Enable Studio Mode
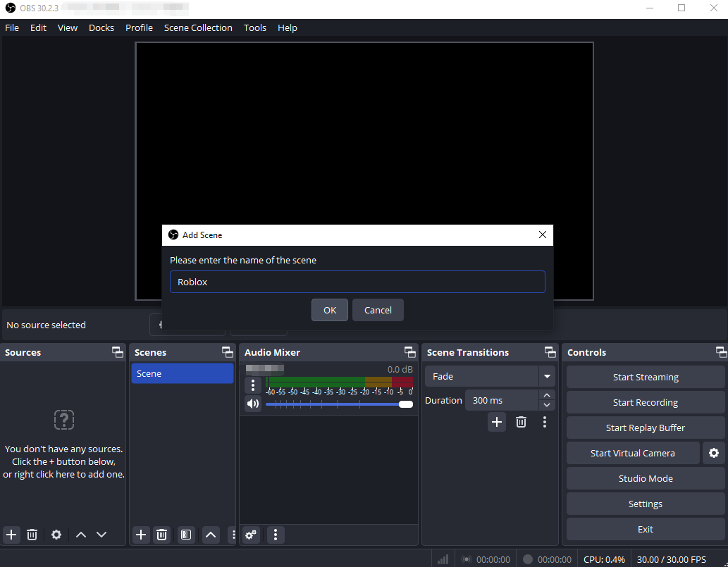 645,478
